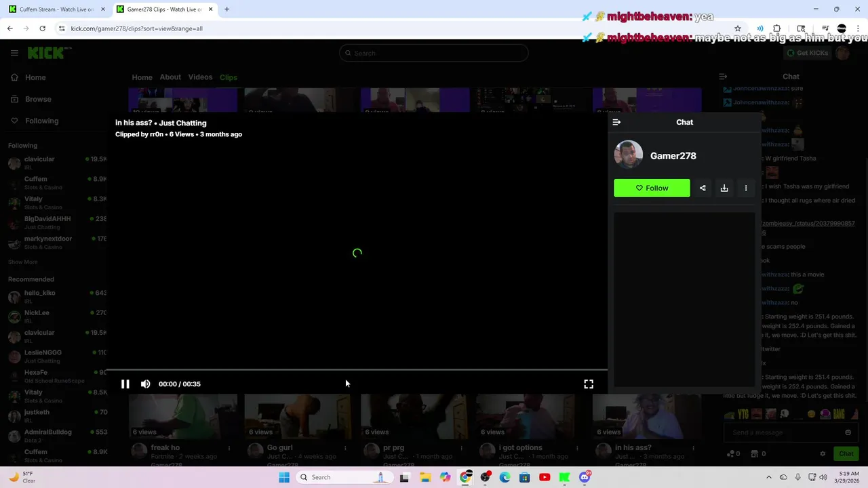The width and height of the screenshot is (868, 488).
Task: Open the 'freak ho' clip thumbnail
Action: click(182, 416)
